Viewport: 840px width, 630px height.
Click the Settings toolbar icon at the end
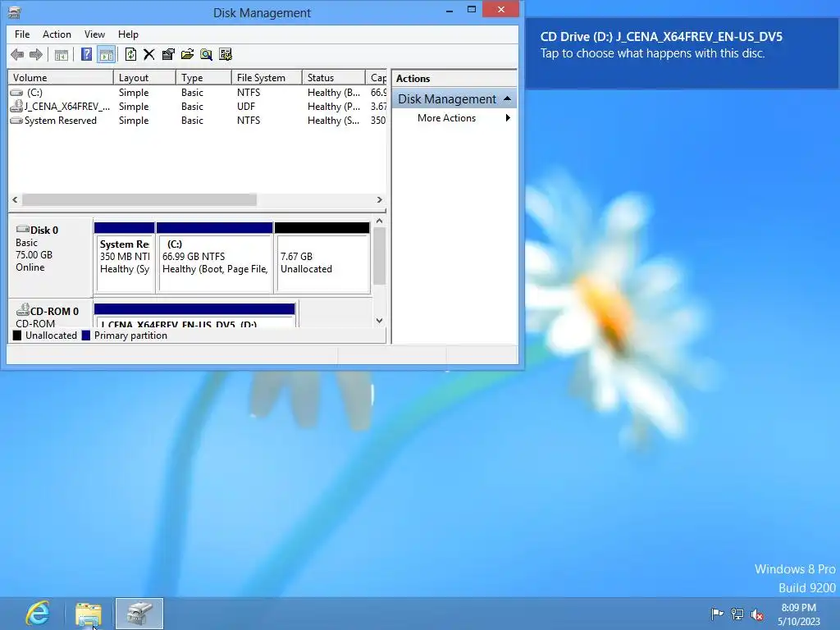226,54
